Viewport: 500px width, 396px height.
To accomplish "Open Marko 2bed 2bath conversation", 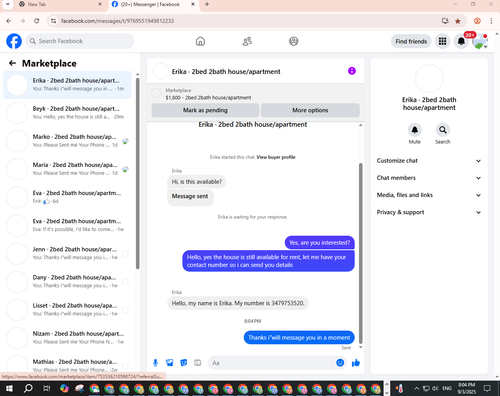I will 68,141.
